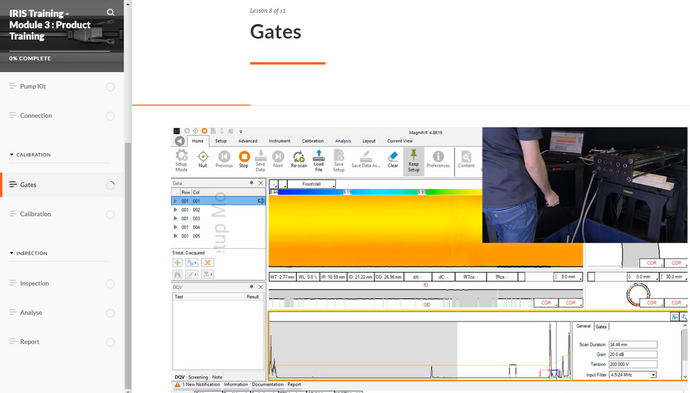Expand data row 001 004

[x=176, y=228]
